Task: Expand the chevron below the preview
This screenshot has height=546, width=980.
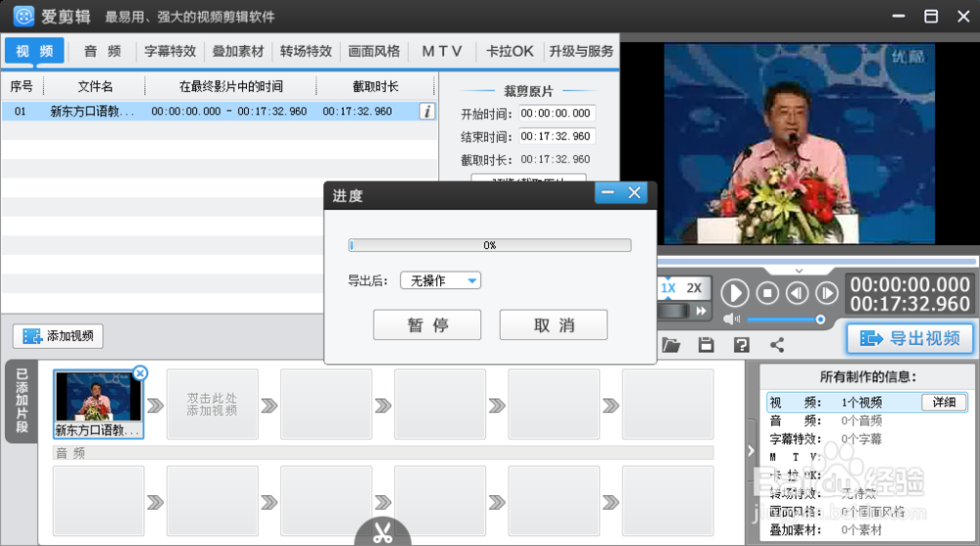Action: point(799,271)
